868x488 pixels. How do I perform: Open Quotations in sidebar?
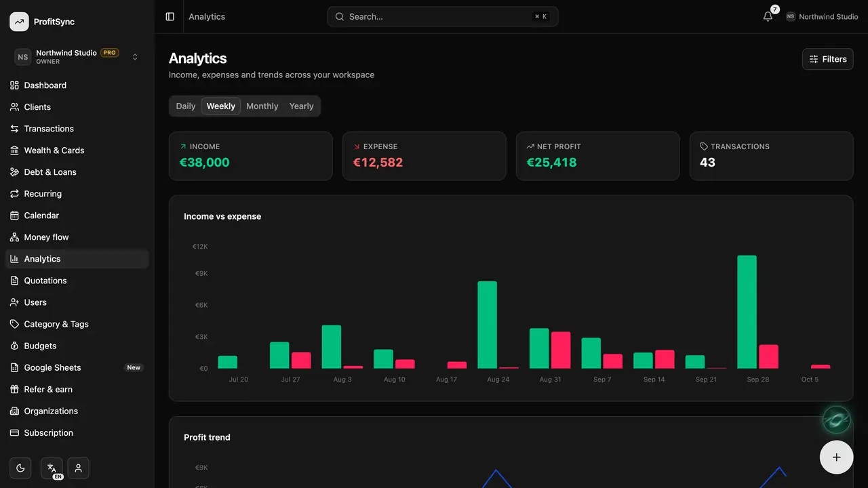[x=77, y=281]
